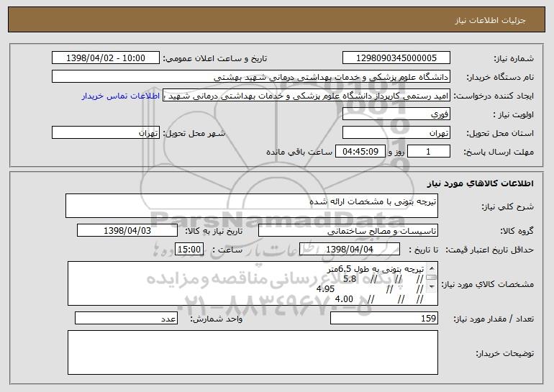
Task: Click the delivery city field تهران
Action: coord(106,132)
